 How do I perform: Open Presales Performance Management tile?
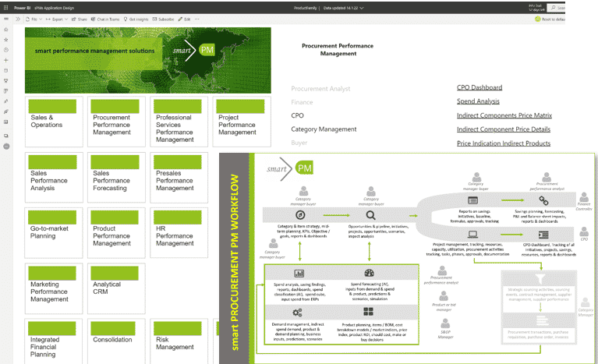click(179, 177)
